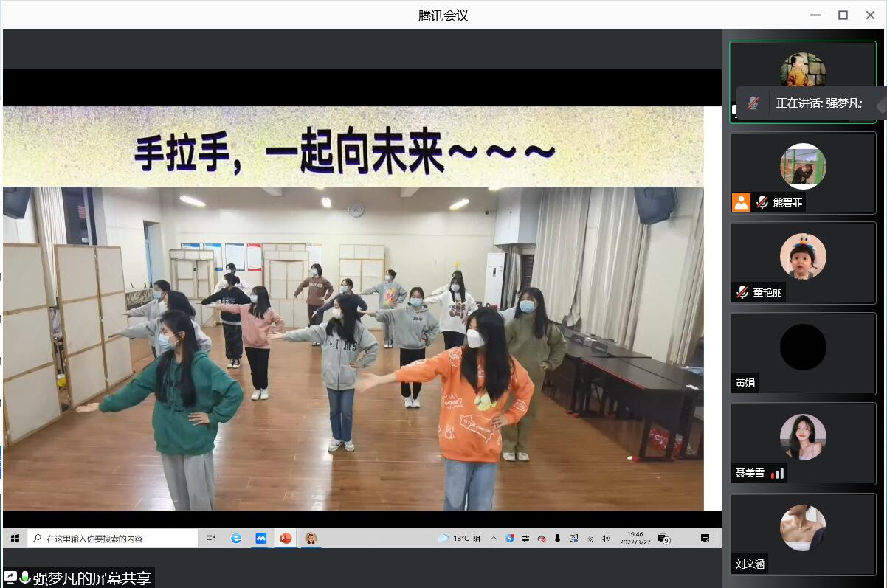Image resolution: width=887 pixels, height=588 pixels.
Task: Open the avatar app icon on the taskbar
Action: pyautogui.click(x=311, y=539)
